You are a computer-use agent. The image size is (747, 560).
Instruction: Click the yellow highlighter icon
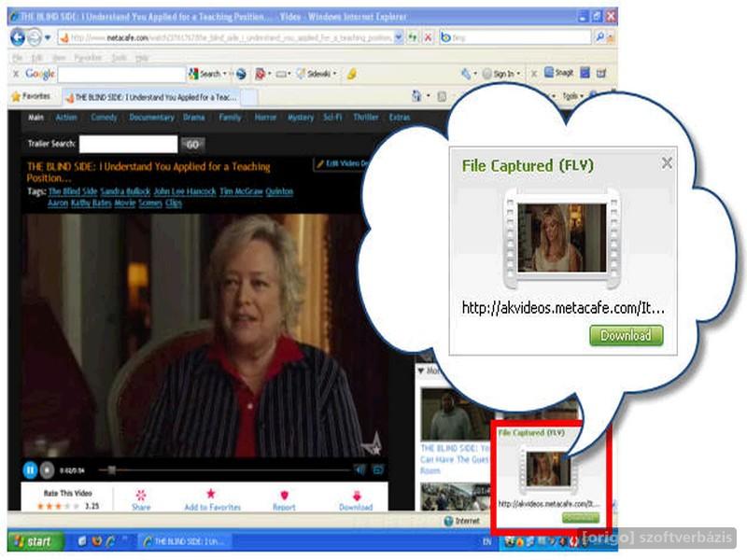click(352, 74)
